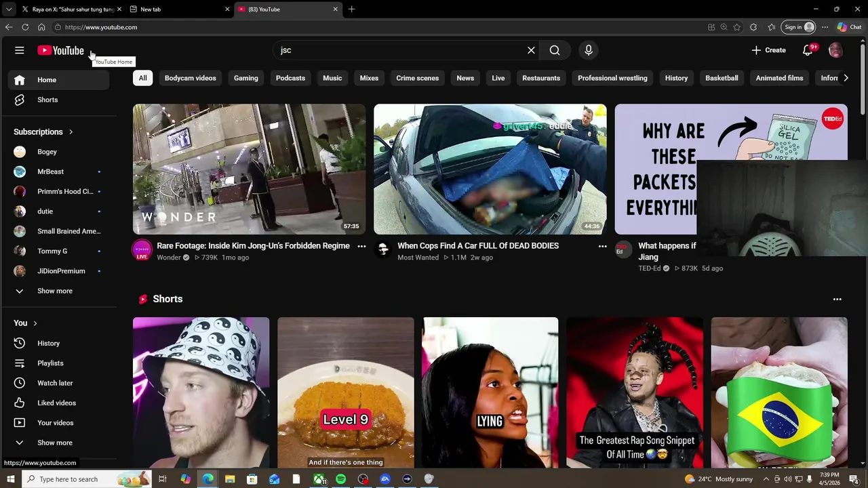The width and height of the screenshot is (868, 488).
Task: Select the All filter chip
Action: [x=142, y=78]
